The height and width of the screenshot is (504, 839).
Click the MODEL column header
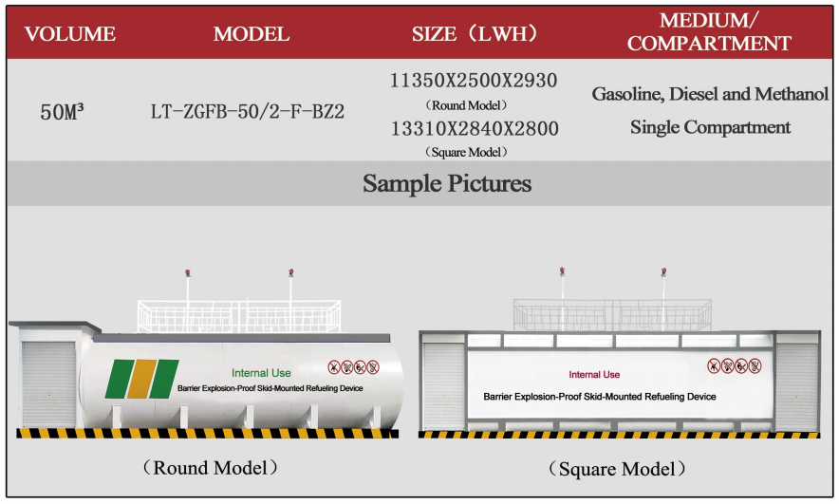(x=252, y=34)
